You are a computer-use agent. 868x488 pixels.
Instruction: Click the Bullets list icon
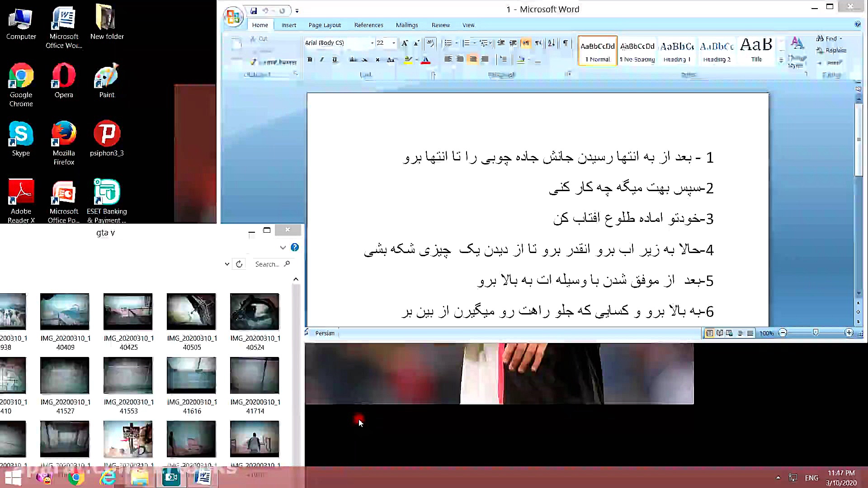[x=448, y=43]
